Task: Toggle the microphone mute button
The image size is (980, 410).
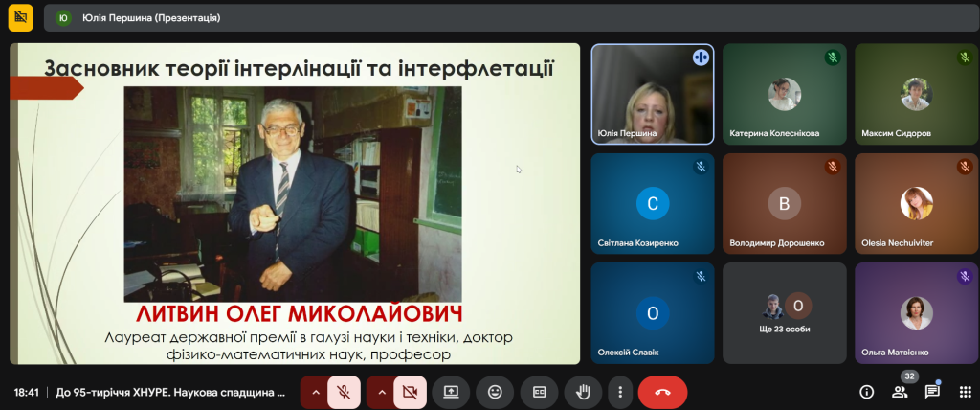Action: 344,393
